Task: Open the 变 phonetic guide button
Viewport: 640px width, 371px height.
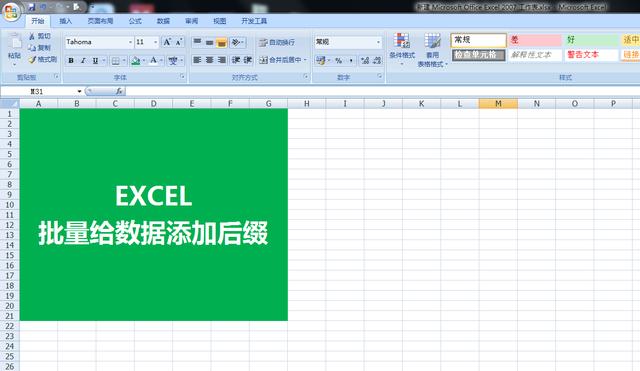Action: click(x=173, y=61)
